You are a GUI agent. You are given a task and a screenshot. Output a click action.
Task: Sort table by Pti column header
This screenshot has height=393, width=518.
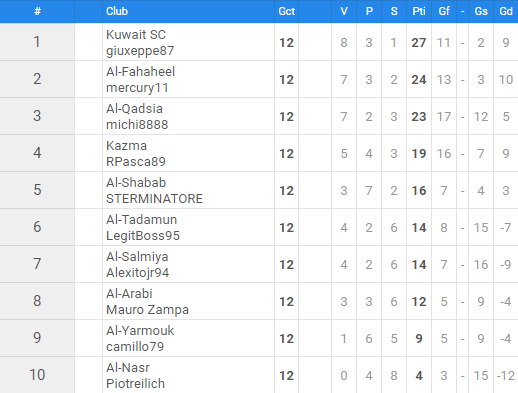coord(419,11)
